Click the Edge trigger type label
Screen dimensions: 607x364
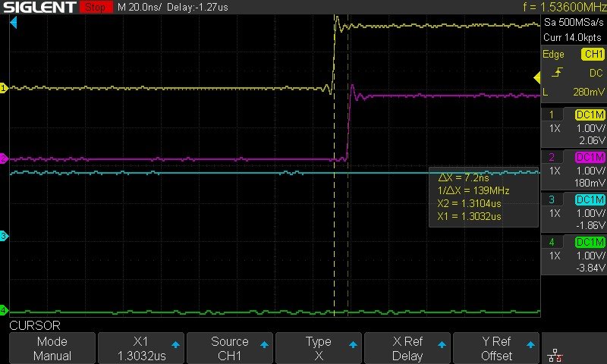[x=553, y=55]
